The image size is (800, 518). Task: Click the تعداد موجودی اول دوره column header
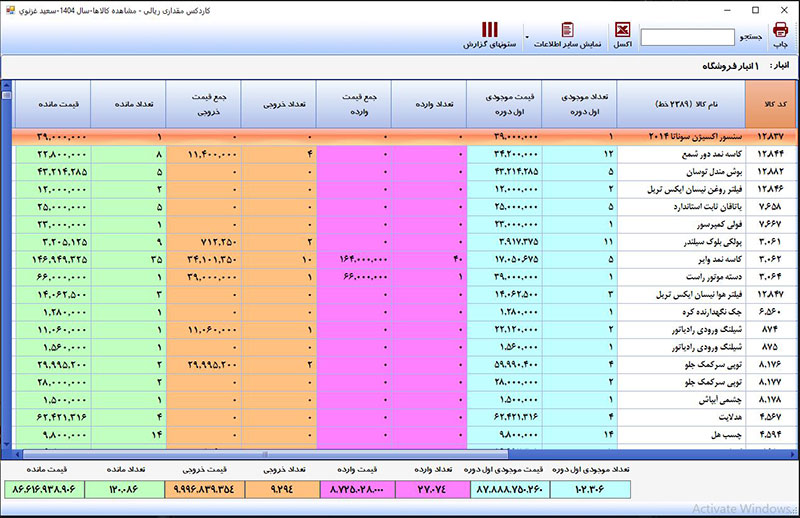click(580, 104)
